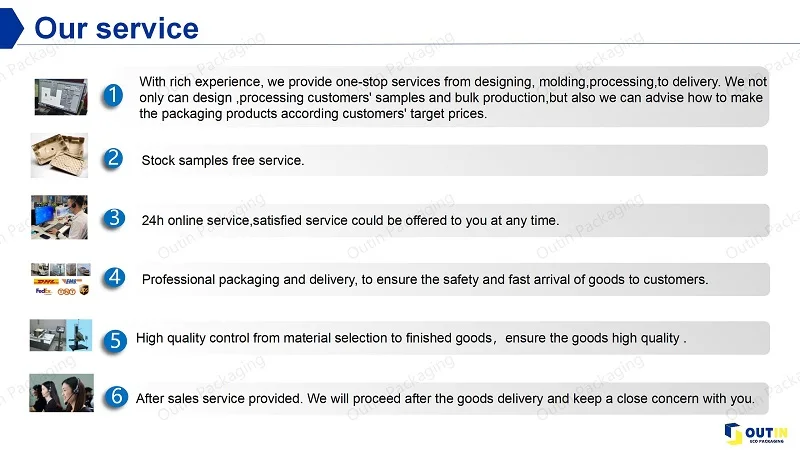Click the quality control machine photo

click(x=61, y=336)
